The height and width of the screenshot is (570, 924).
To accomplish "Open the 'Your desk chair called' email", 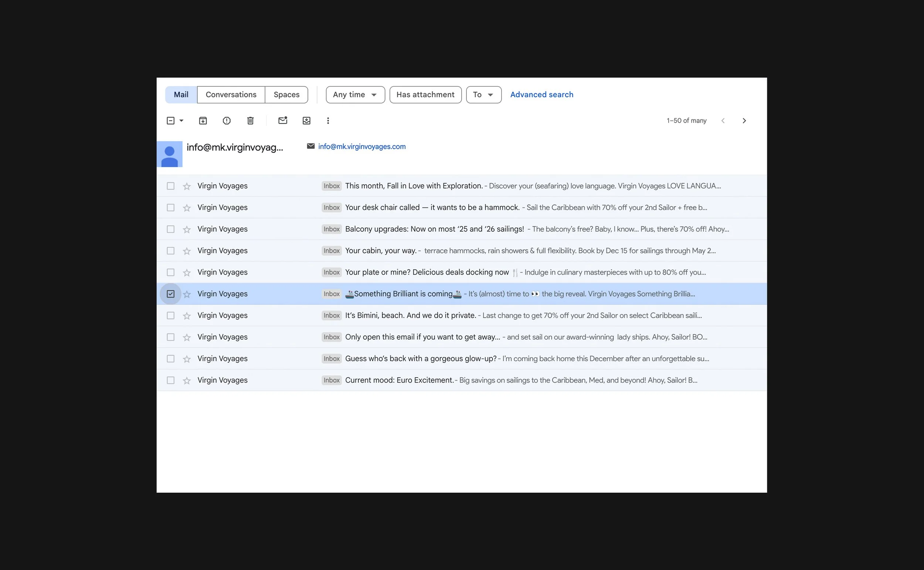I will tap(461, 208).
